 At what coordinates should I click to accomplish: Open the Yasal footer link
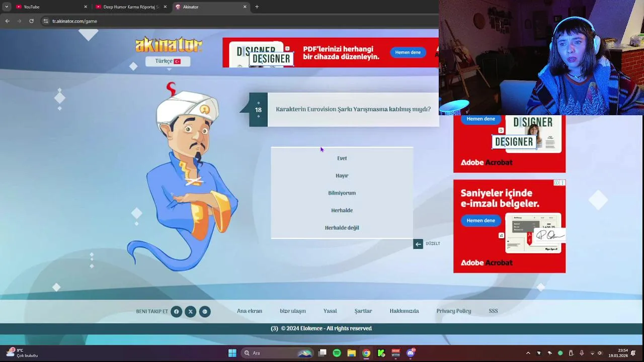tap(330, 311)
